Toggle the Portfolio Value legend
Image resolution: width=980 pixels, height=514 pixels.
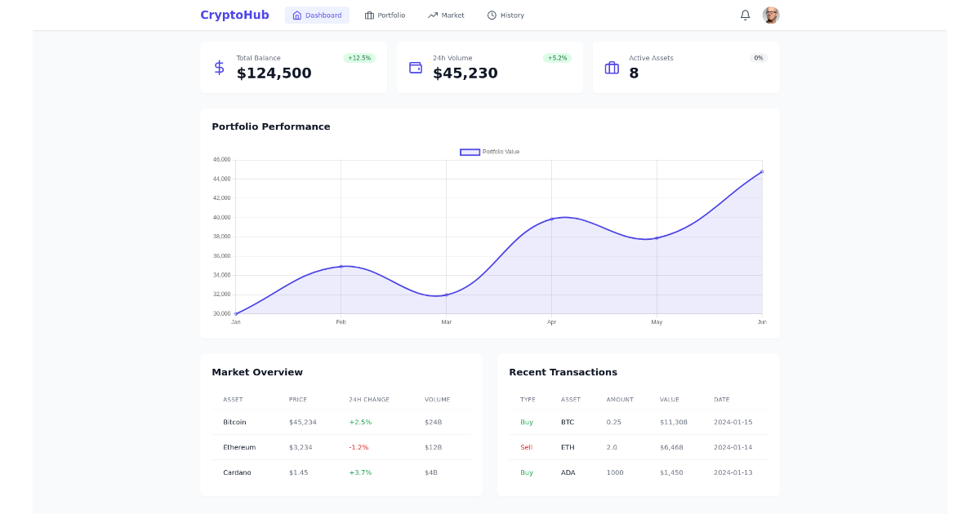click(x=491, y=151)
